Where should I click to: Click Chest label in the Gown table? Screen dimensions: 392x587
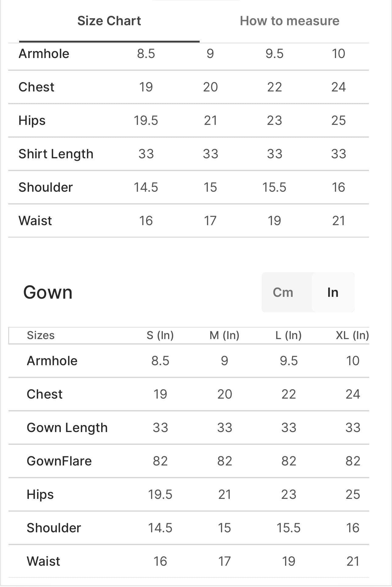[x=45, y=394]
